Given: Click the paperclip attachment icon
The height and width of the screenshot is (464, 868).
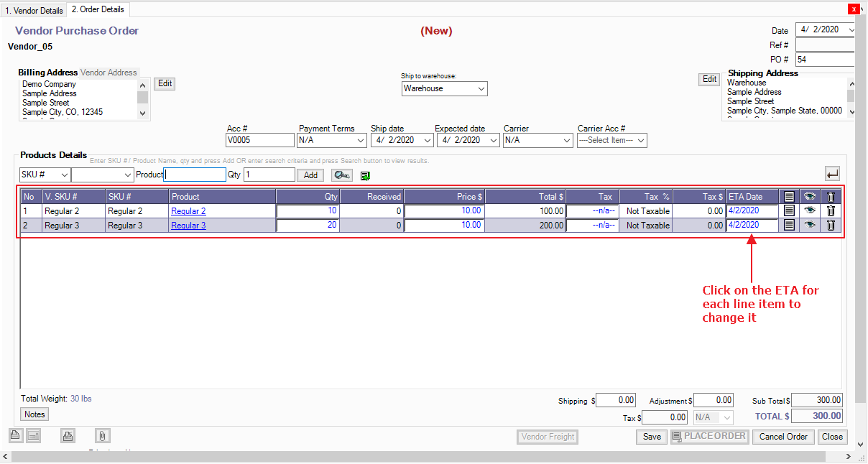Looking at the screenshot, I should [102, 435].
